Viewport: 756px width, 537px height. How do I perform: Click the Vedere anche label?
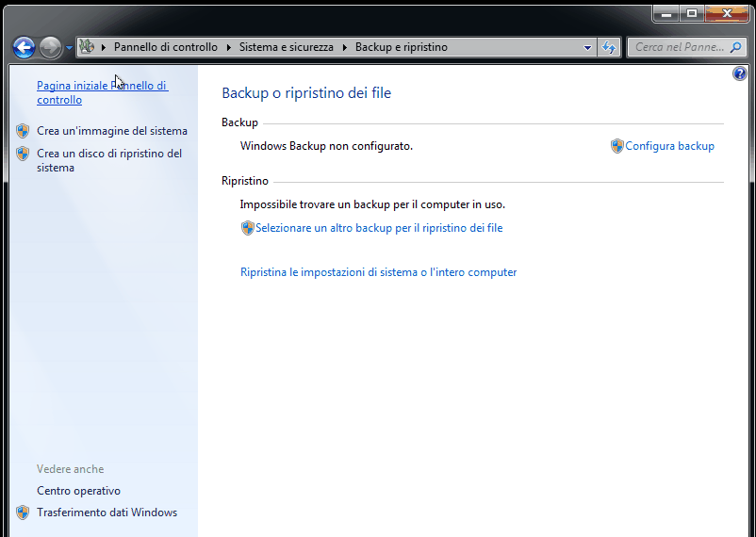pyautogui.click(x=71, y=469)
